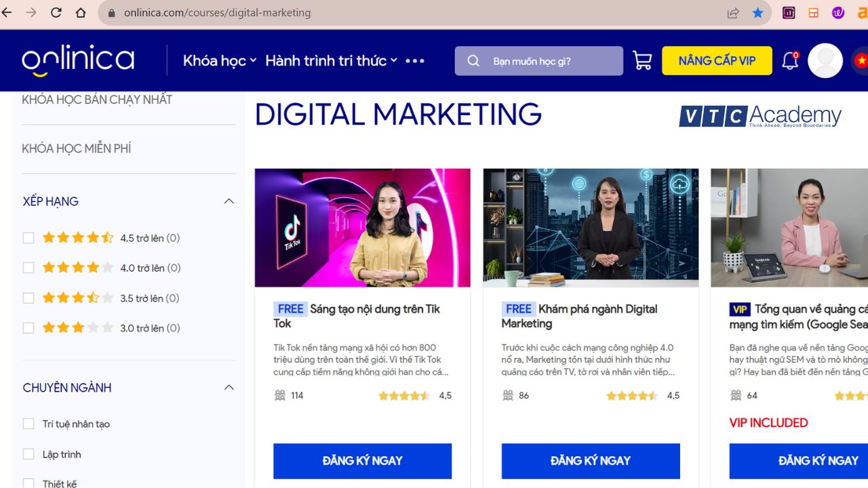Collapse the XẾP HẠNG section
Viewport: 868px width, 488px height.
coord(229,201)
